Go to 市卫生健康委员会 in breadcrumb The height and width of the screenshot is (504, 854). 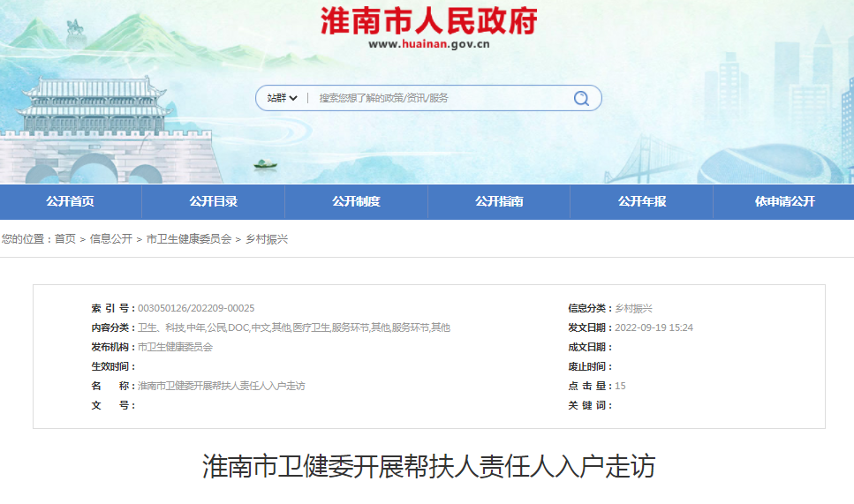pyautogui.click(x=189, y=239)
